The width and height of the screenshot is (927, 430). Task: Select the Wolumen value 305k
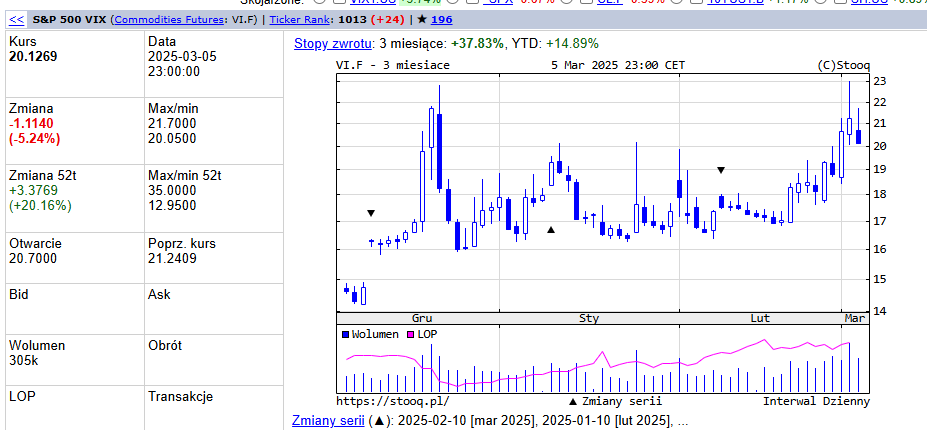pyautogui.click(x=24, y=360)
